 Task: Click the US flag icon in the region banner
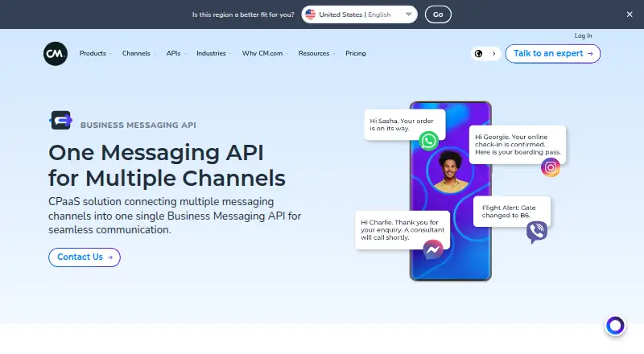pyautogui.click(x=311, y=14)
